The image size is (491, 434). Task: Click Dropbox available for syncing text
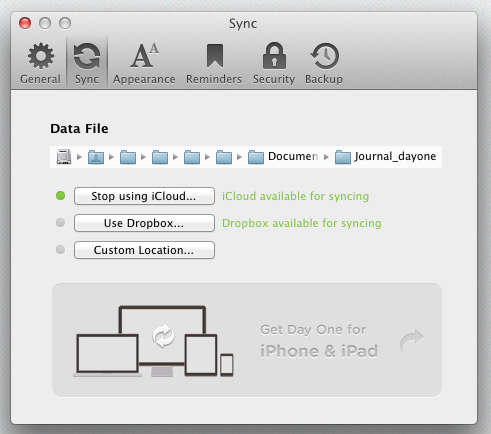coord(302,223)
